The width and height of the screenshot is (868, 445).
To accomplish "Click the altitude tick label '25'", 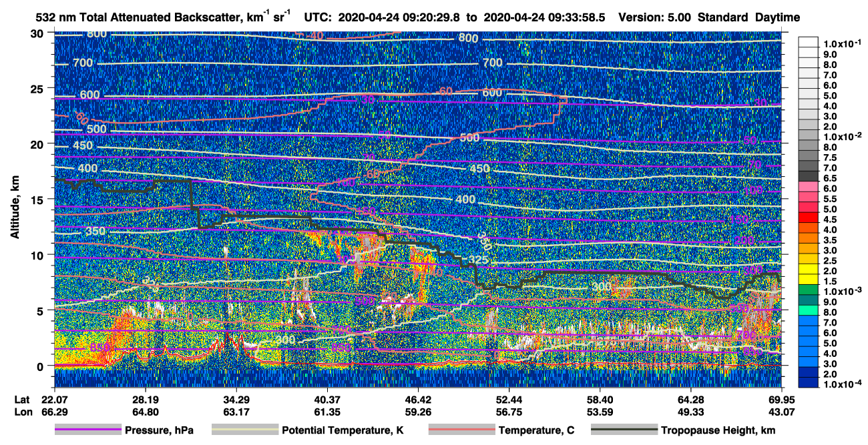I will 38,88.
